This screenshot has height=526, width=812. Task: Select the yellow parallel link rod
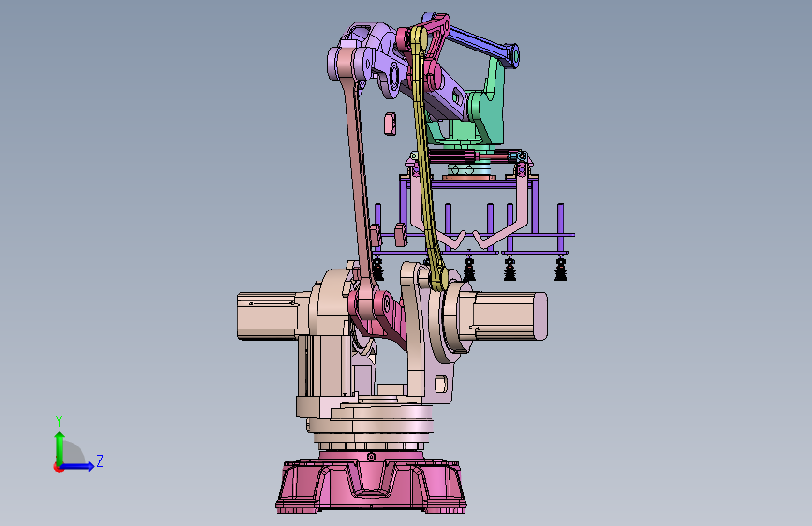click(427, 158)
